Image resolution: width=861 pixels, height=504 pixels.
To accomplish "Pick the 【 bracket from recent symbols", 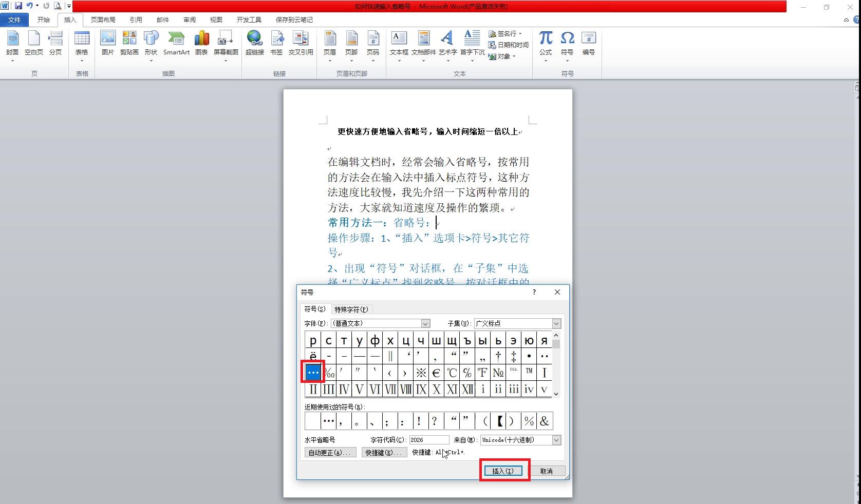I will coord(498,421).
